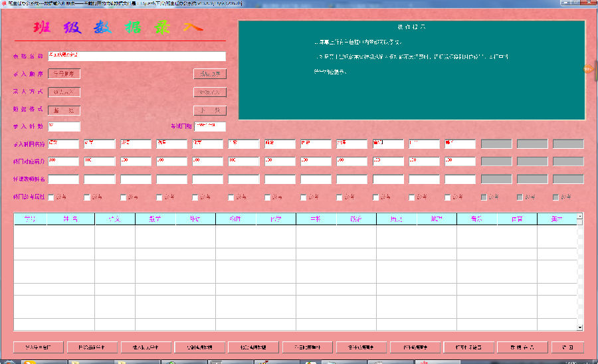Click the teacher name field under 政治
Viewport: 598px width, 364px height.
[280, 179]
